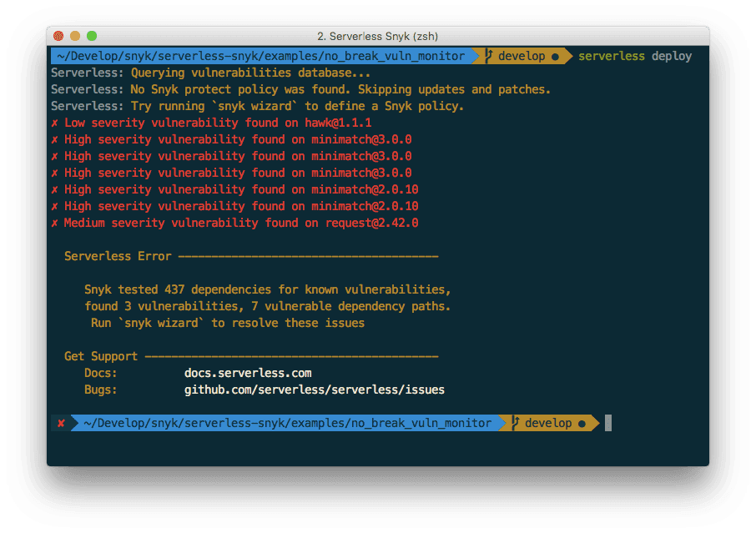756x533 pixels.
Task: Click the red close window button
Action: pyautogui.click(x=58, y=36)
